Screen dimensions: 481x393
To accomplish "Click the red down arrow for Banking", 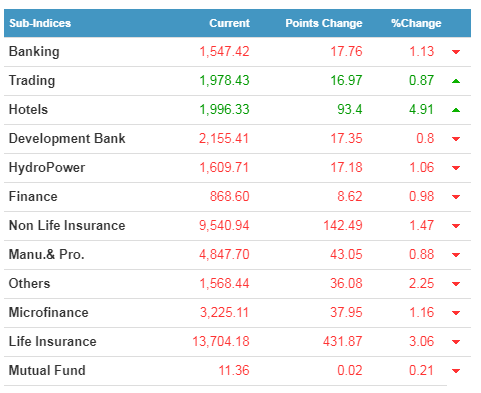I will (x=456, y=52).
